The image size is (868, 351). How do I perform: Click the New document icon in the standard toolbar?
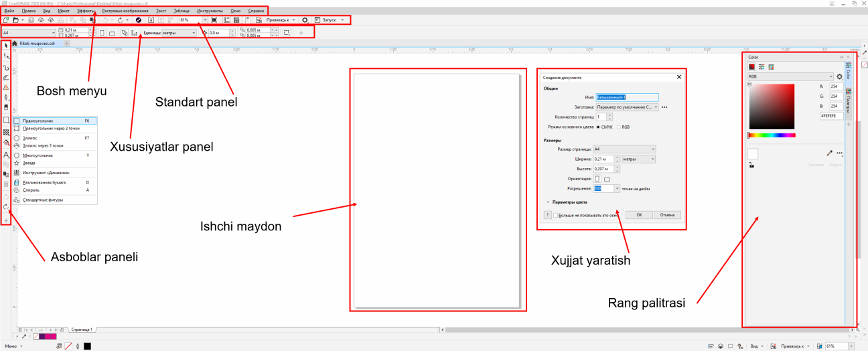[6, 21]
